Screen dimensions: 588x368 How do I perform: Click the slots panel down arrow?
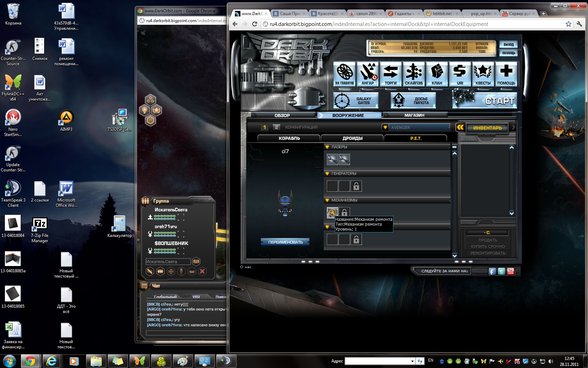(454, 255)
